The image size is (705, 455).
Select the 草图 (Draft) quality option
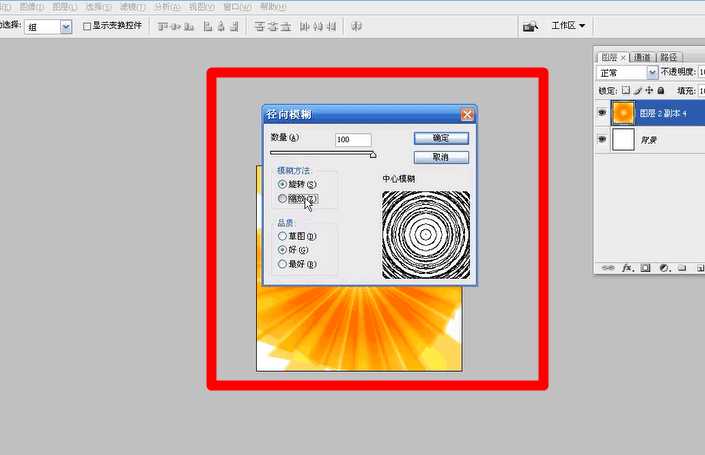point(283,236)
